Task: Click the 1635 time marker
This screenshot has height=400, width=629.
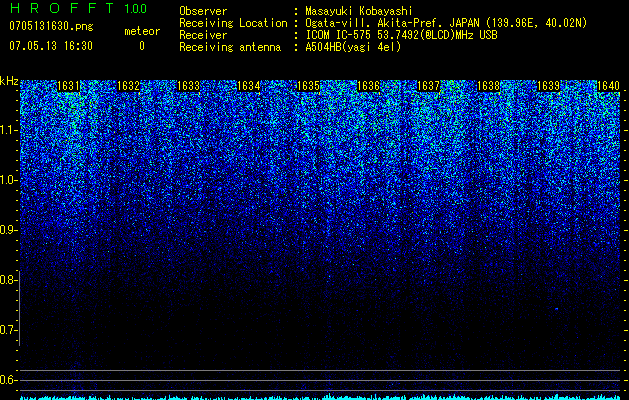Action: click(x=308, y=86)
